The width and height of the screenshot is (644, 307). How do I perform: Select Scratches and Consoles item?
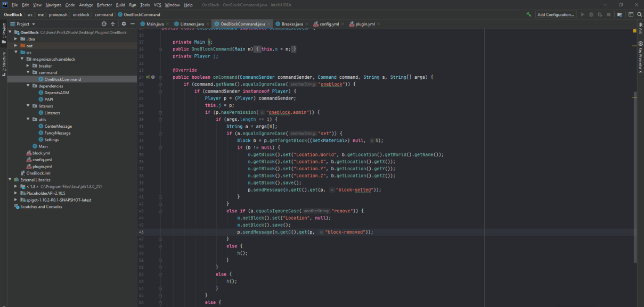[41, 206]
